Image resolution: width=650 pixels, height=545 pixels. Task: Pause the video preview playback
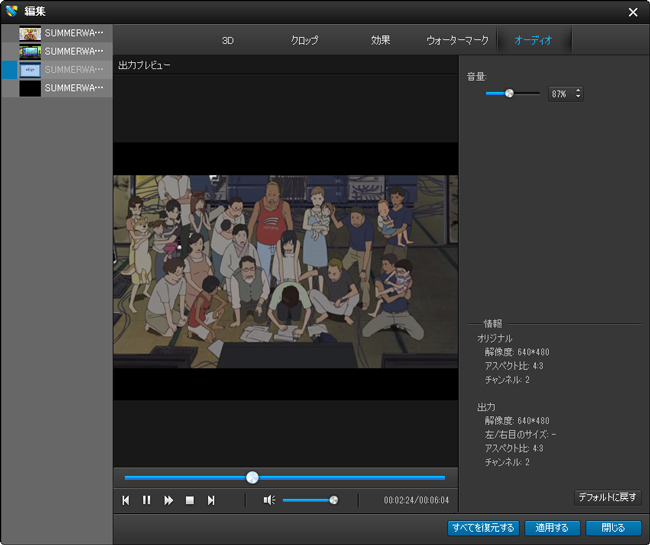tap(147, 500)
